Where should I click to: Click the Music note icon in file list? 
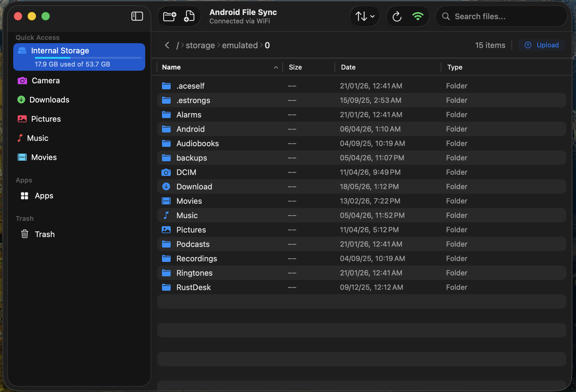point(166,215)
